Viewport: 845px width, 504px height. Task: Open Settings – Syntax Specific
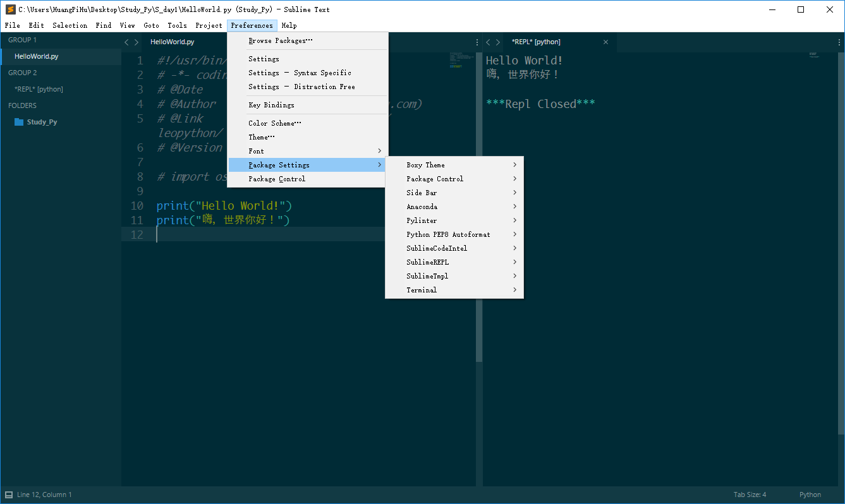(308, 73)
